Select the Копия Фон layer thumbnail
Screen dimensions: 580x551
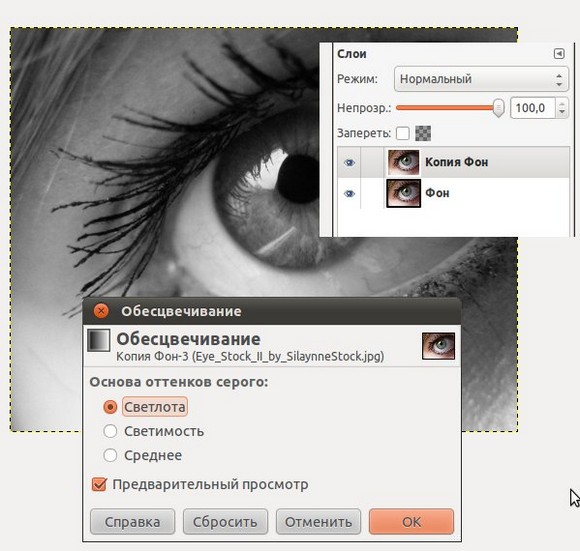coord(404,162)
